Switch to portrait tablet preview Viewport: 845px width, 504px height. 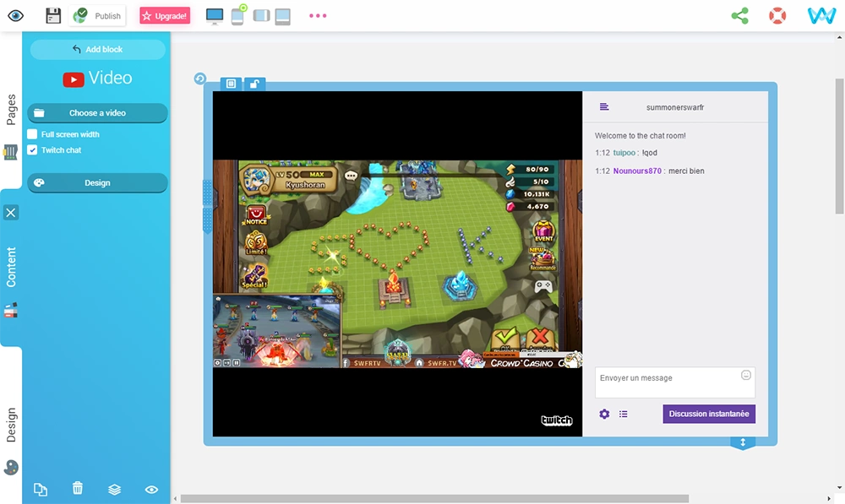283,17
